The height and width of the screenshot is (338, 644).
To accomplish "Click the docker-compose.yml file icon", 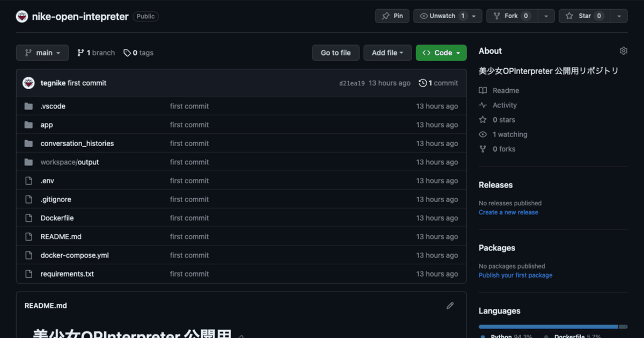I will coord(28,255).
